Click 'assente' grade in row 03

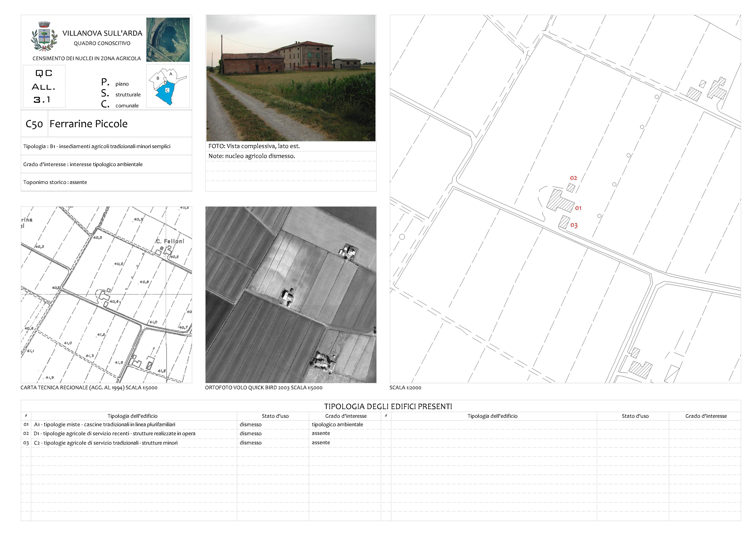(321, 442)
